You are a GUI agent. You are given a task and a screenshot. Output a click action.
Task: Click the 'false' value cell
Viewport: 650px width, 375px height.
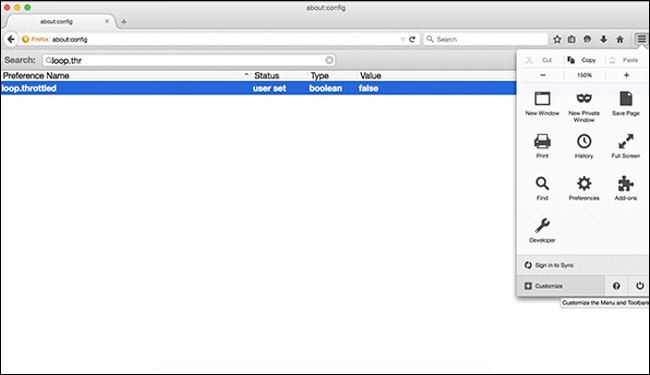pyautogui.click(x=369, y=88)
